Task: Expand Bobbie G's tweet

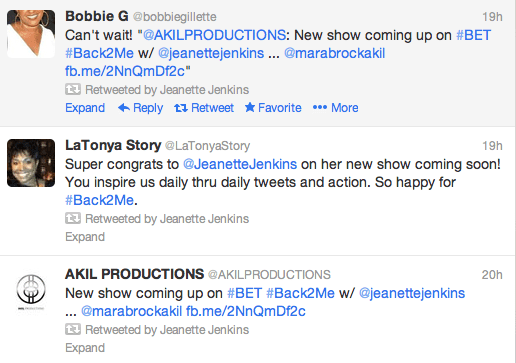Action: point(85,108)
